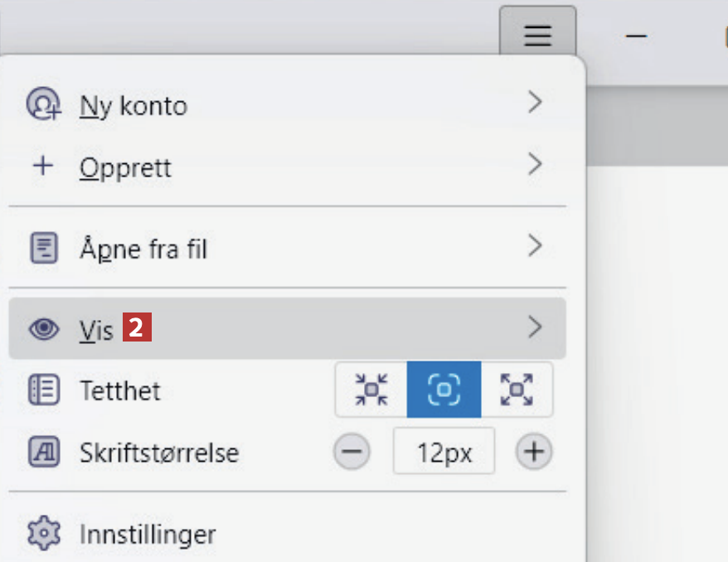Viewport: 728px width, 562px height.
Task: Expand the Åpne fra fil submenu arrow
Action: 535,246
